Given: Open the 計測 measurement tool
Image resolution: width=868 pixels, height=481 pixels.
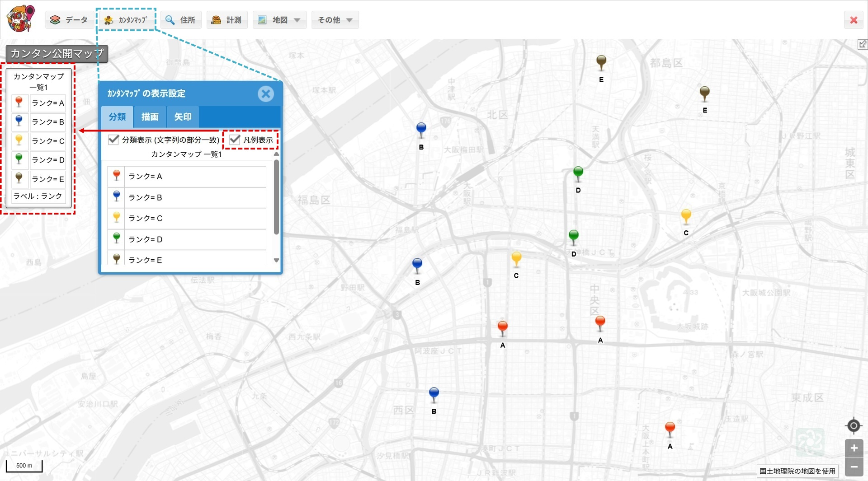Looking at the screenshot, I should coord(227,20).
